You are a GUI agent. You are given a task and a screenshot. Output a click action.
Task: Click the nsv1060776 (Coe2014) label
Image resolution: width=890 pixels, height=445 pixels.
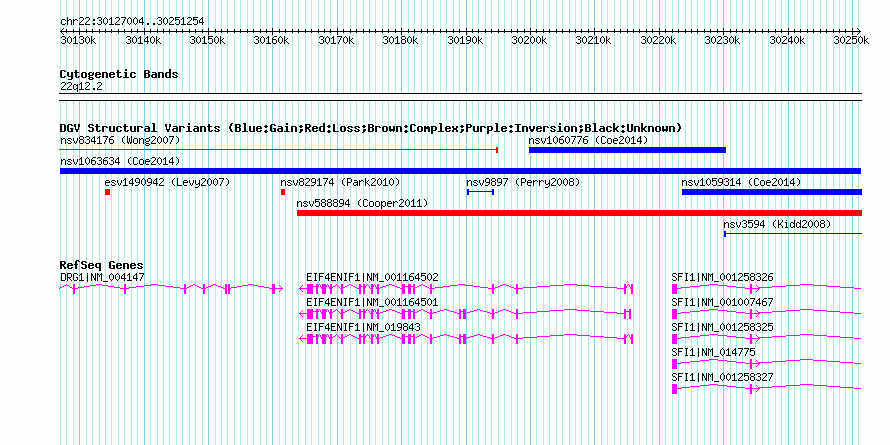(x=588, y=140)
